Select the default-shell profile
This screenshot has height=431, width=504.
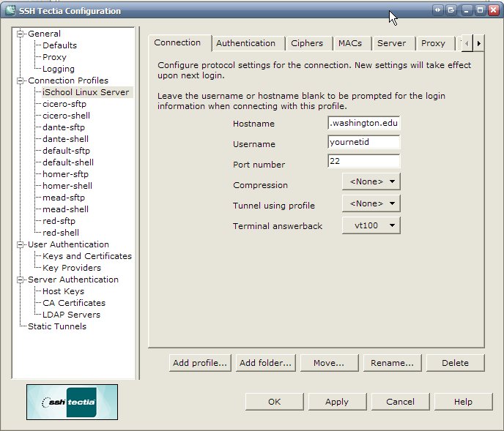(68, 162)
